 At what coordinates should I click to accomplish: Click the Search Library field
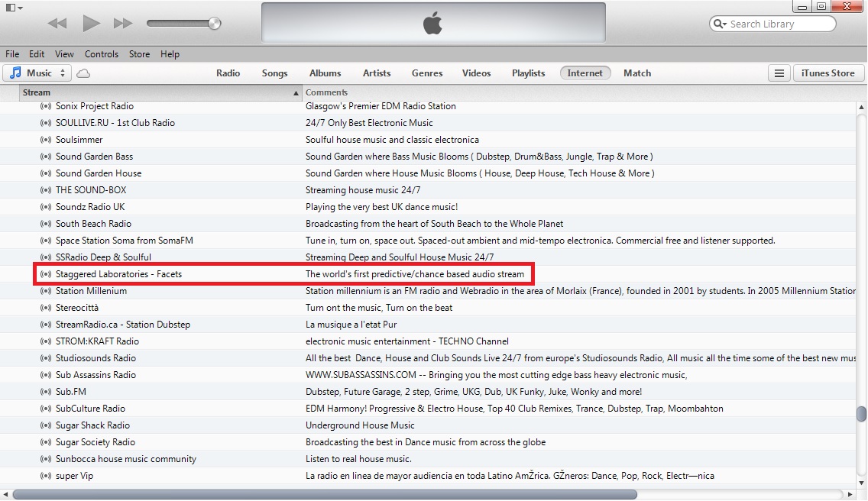[772, 24]
